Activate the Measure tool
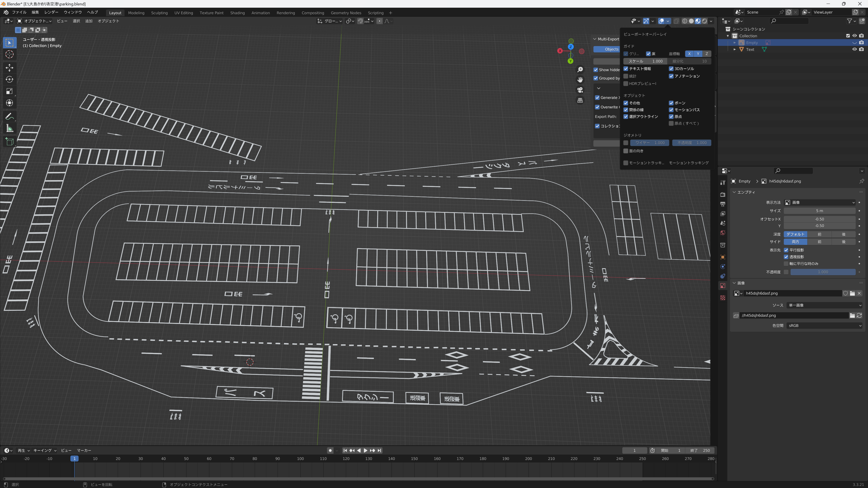This screenshot has width=868, height=488. click(9, 128)
